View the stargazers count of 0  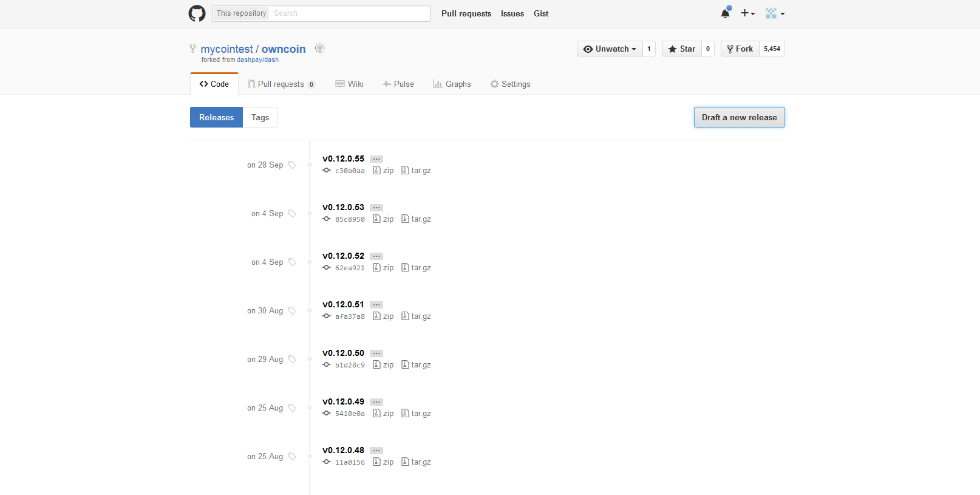tap(708, 49)
